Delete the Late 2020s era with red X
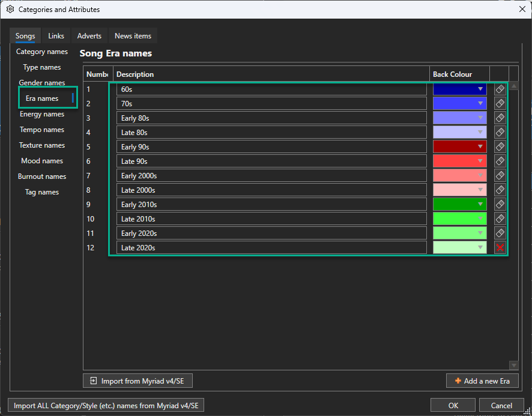The height and width of the screenshot is (416, 532). 500,248
